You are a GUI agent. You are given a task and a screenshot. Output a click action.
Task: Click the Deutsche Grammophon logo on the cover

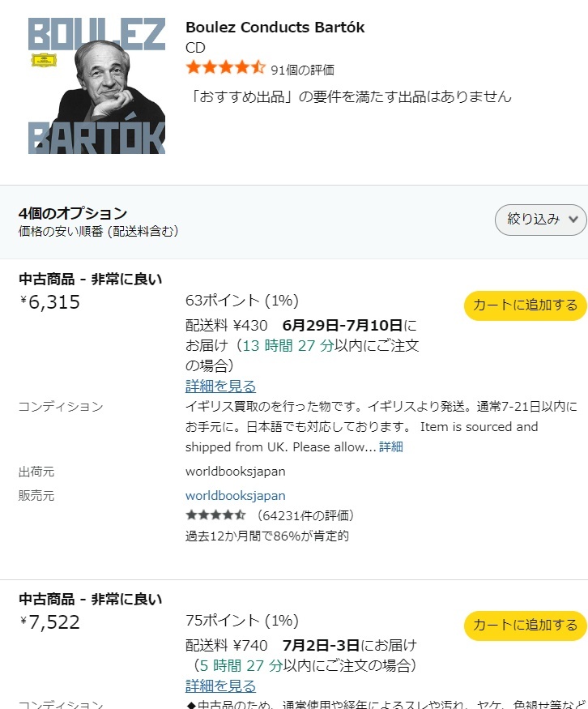coord(40,59)
